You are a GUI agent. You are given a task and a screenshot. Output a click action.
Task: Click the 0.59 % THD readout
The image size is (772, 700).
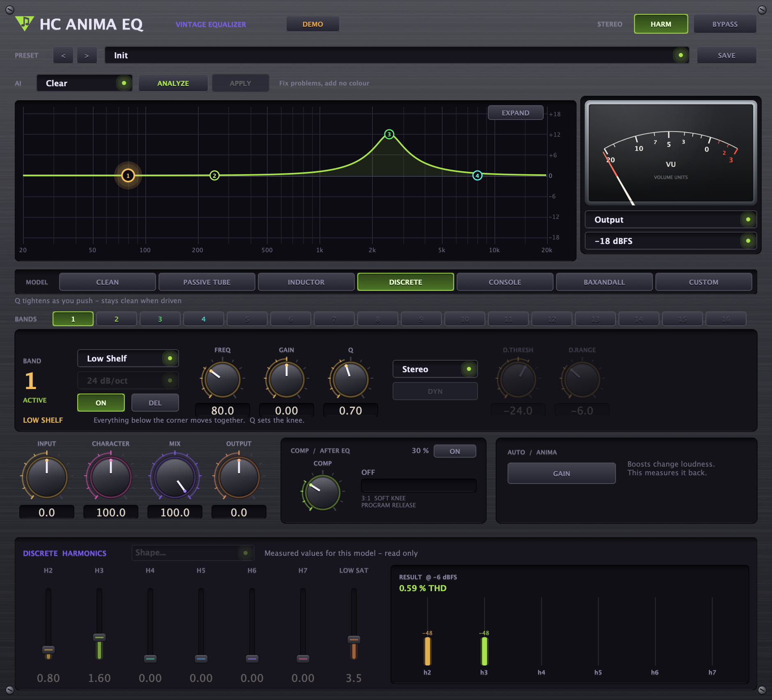click(423, 588)
